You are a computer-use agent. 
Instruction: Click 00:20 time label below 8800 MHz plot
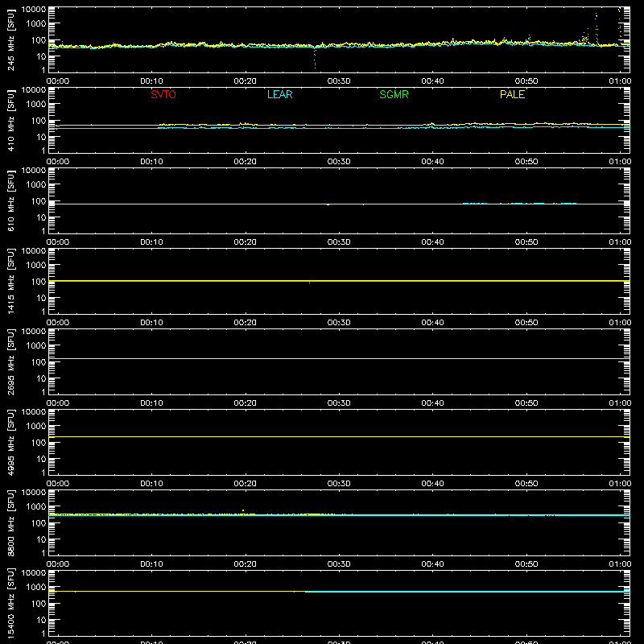[x=246, y=564]
